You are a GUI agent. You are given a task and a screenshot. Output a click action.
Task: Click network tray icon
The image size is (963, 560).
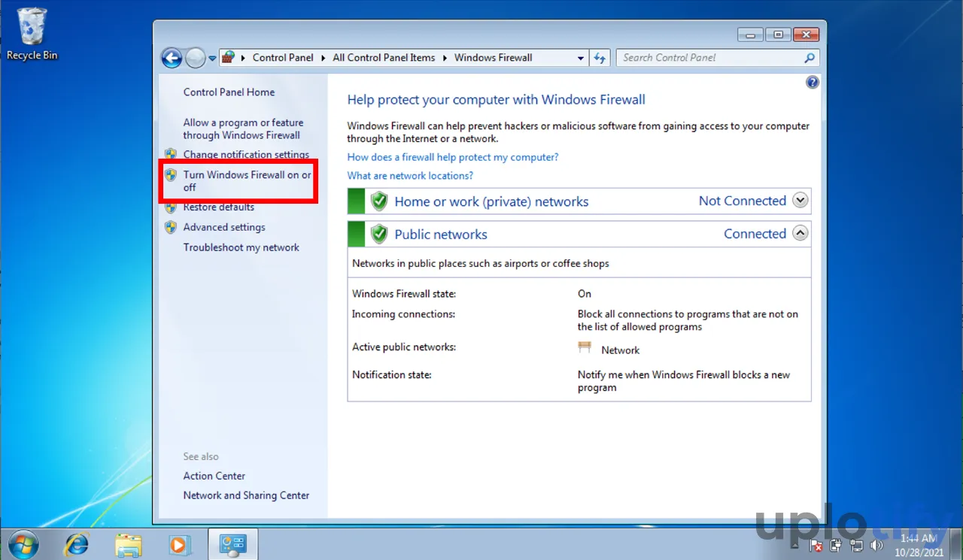(x=856, y=546)
